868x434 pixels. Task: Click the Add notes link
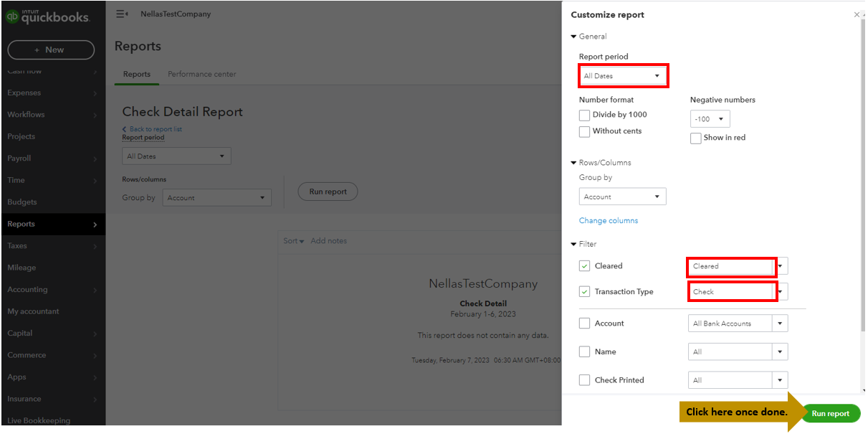point(328,241)
